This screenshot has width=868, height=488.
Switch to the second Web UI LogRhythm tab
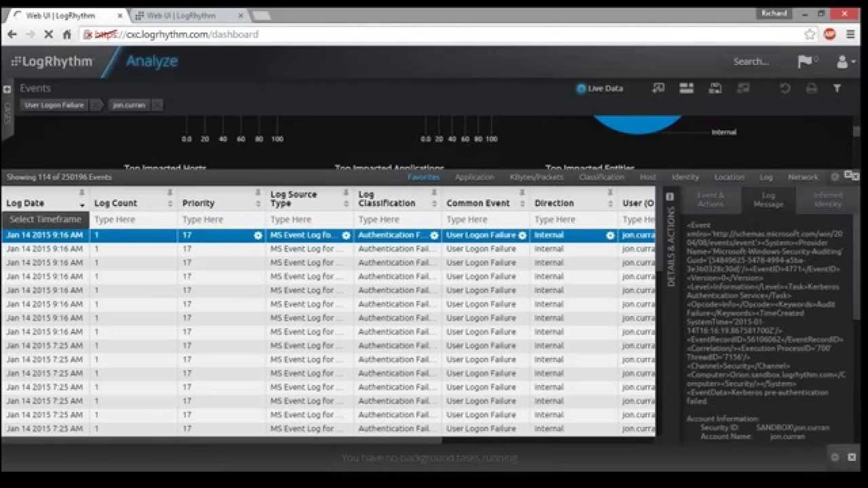[188, 14]
